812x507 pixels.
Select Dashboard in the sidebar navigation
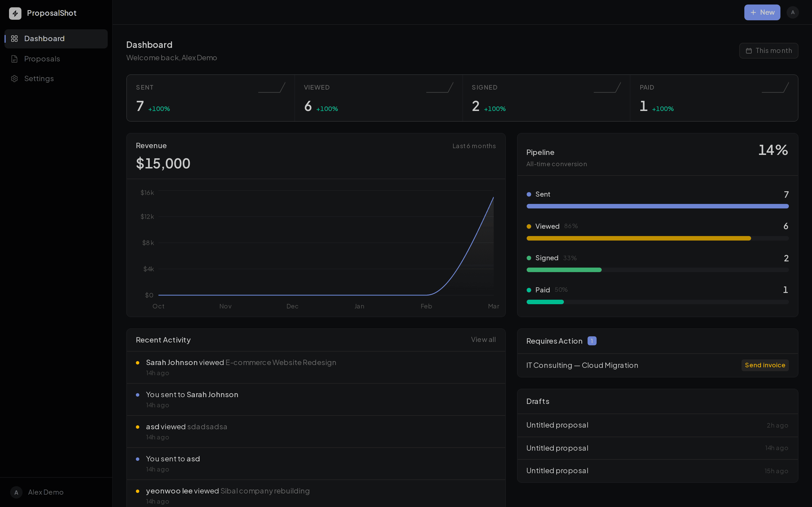point(45,39)
